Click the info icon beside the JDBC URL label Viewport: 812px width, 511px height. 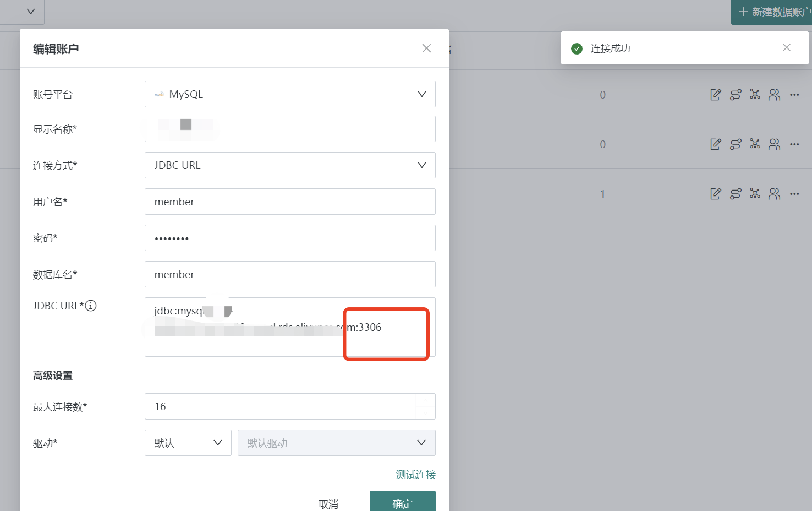[x=91, y=306]
